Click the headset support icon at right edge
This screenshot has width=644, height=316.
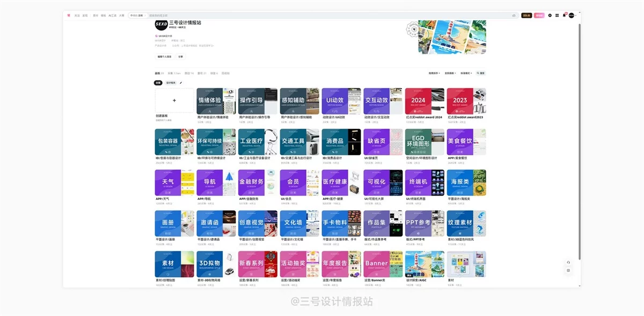[x=568, y=262]
